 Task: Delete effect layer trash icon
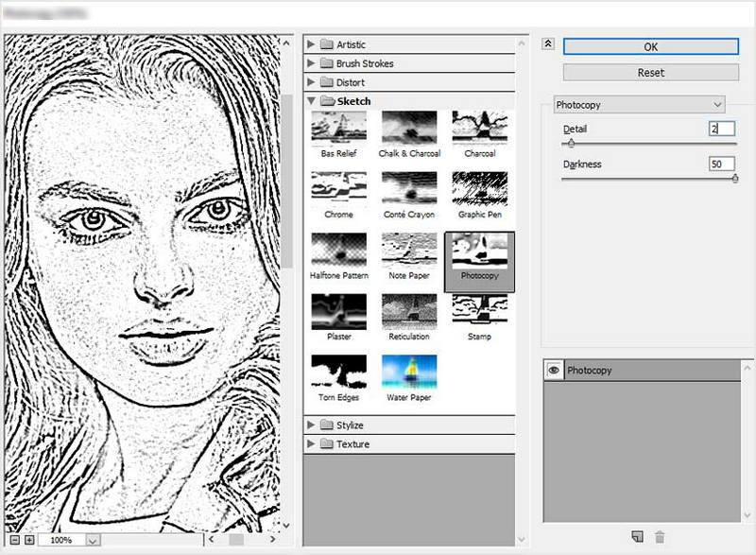click(x=660, y=537)
